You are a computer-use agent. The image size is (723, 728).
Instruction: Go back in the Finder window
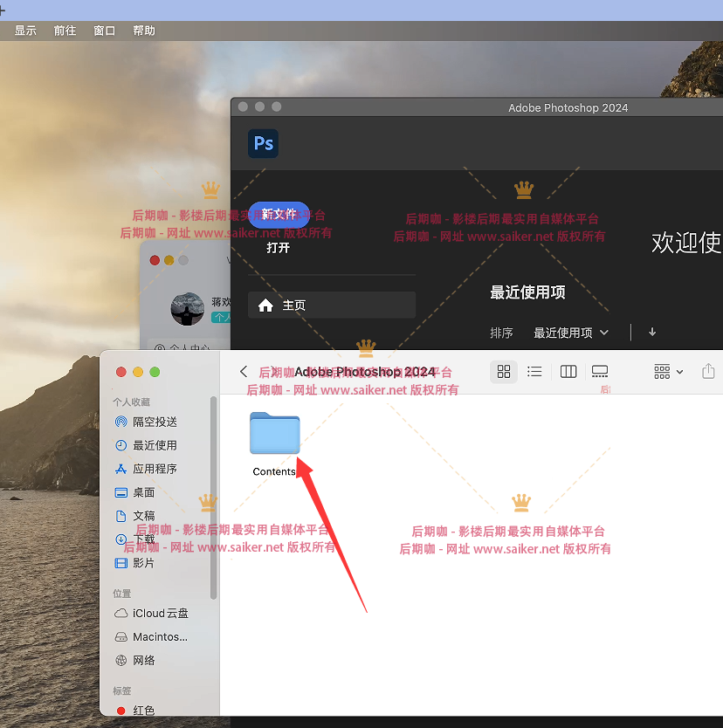tap(244, 372)
